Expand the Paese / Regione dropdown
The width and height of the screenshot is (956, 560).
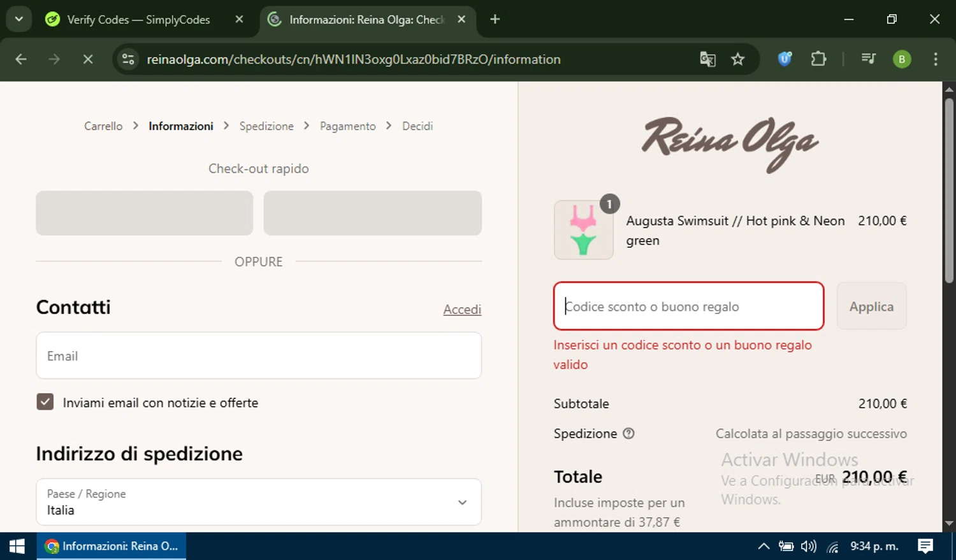pos(259,502)
